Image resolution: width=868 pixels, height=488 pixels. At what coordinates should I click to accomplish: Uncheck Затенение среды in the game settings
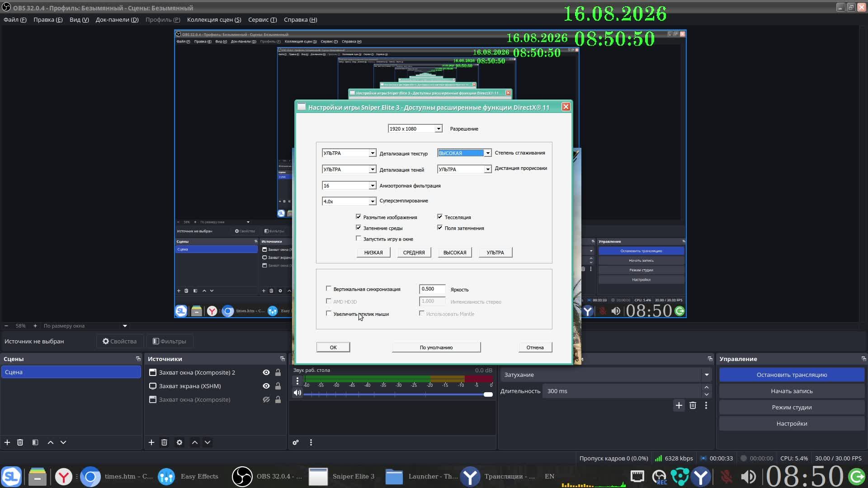(x=359, y=228)
